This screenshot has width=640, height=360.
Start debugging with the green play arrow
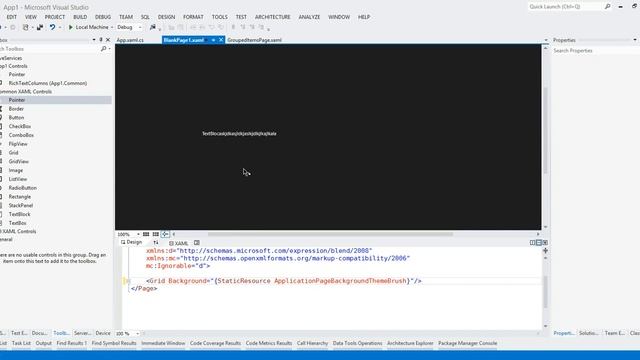(70, 27)
